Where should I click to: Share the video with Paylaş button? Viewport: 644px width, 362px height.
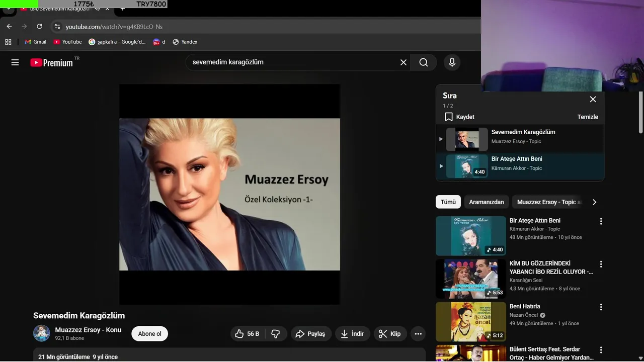tap(311, 334)
